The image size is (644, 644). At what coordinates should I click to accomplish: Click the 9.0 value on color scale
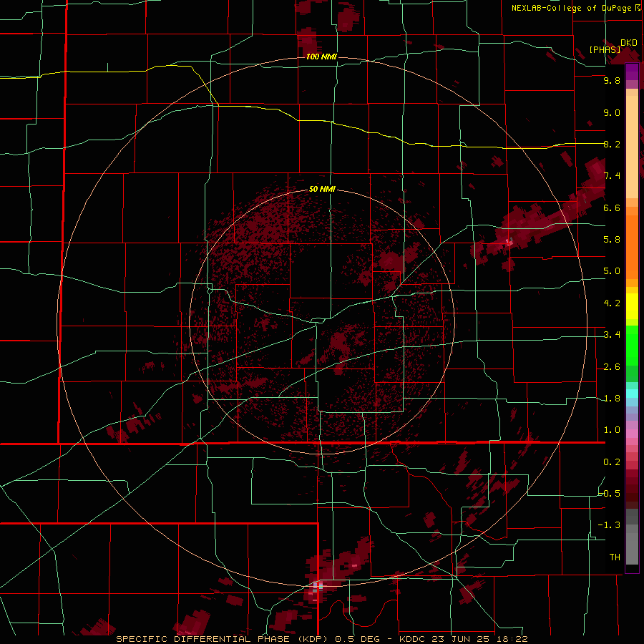[612, 112]
